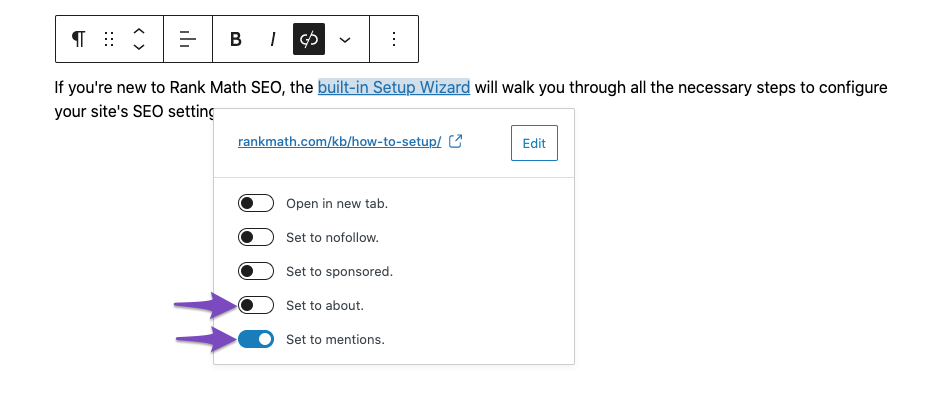This screenshot has width=926, height=401.
Task: Turn on Set to about toggle
Action: pos(256,305)
